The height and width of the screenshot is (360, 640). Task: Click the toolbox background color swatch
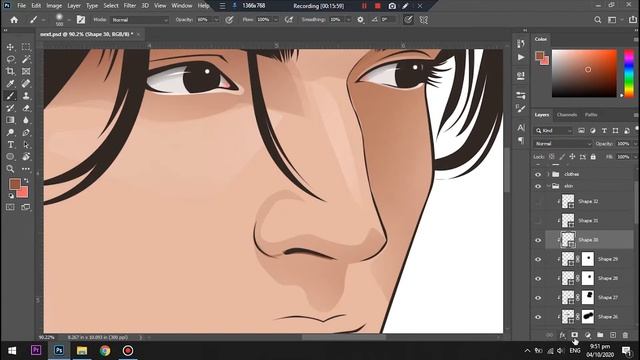[23, 192]
